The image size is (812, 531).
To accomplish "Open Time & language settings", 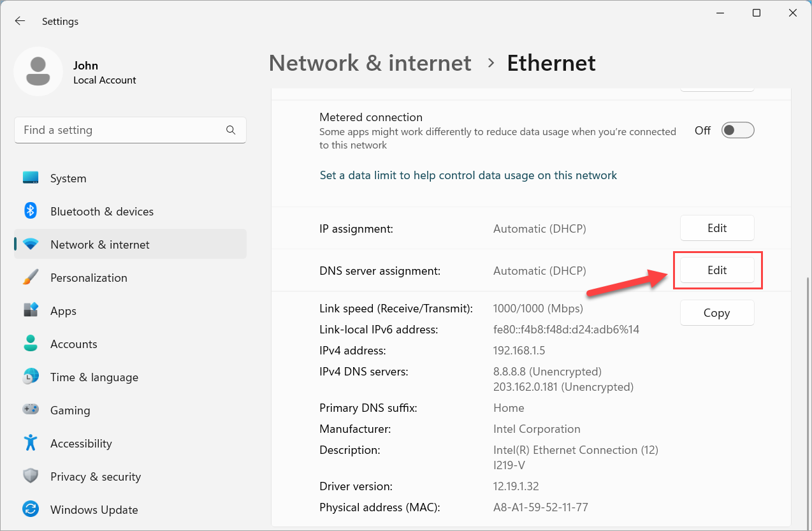I will [x=94, y=377].
